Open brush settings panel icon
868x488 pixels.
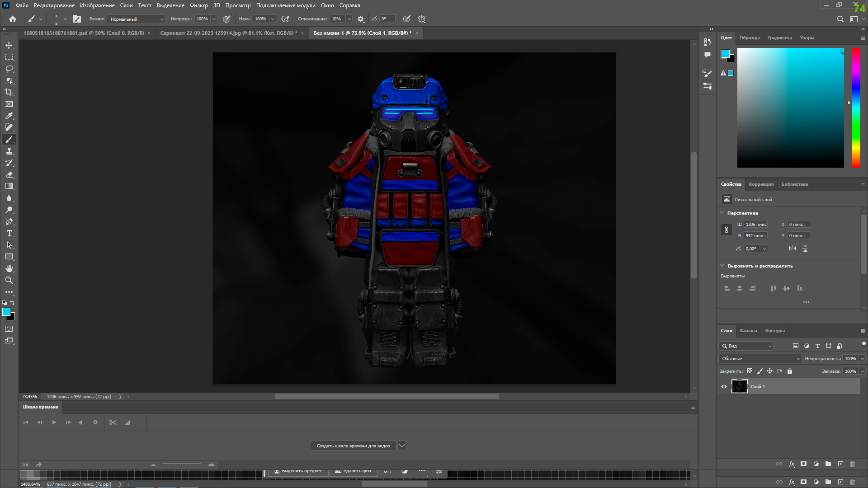pos(77,19)
